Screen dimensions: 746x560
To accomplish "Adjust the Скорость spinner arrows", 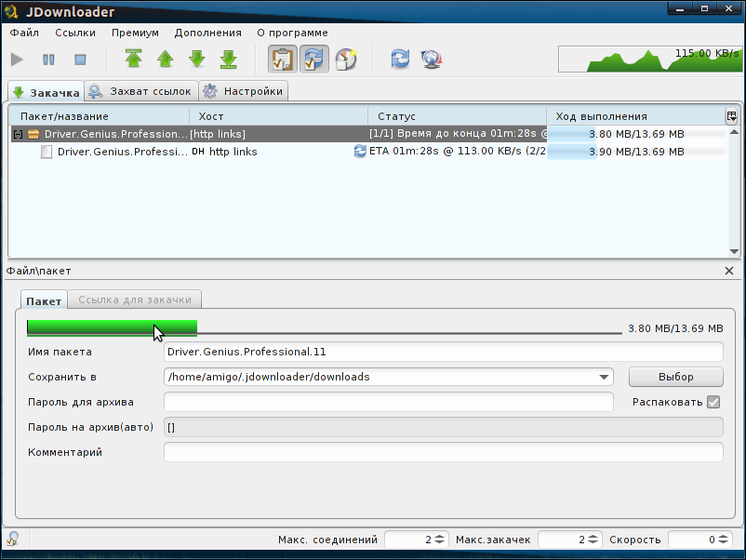I will click(723, 540).
